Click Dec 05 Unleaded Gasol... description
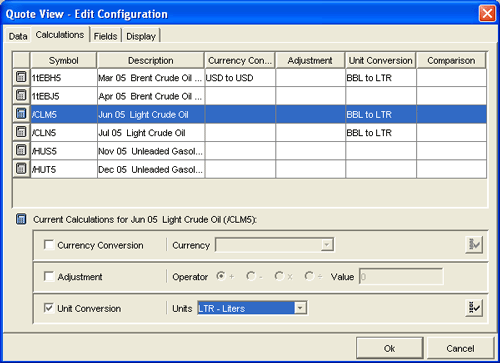500x363 pixels. tap(151, 169)
